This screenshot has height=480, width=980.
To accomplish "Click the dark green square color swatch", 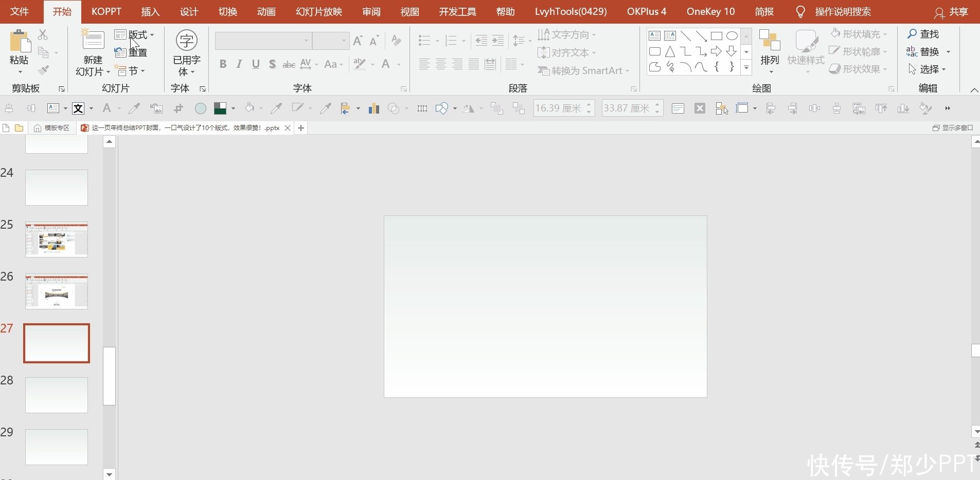I will [220, 108].
